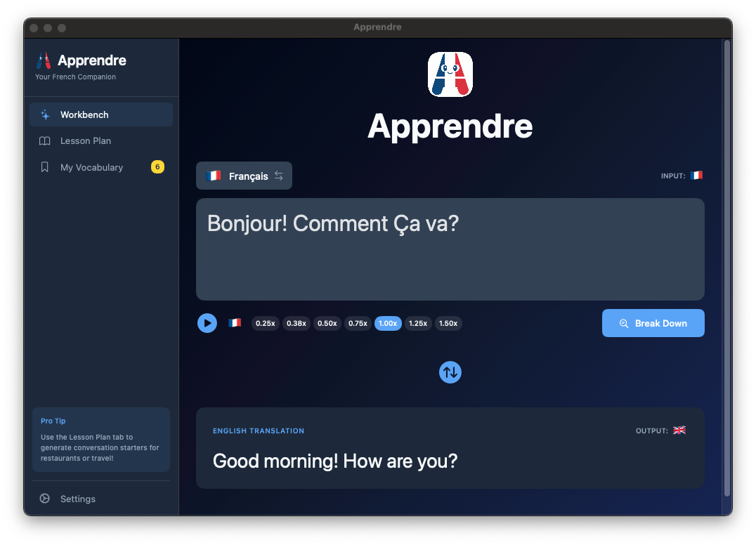Click the swap arrows inside the Français selector
This screenshot has width=756, height=545.
coord(278,176)
